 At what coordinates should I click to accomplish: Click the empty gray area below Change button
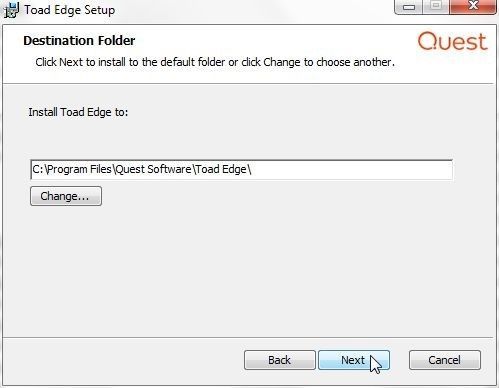(x=233, y=267)
